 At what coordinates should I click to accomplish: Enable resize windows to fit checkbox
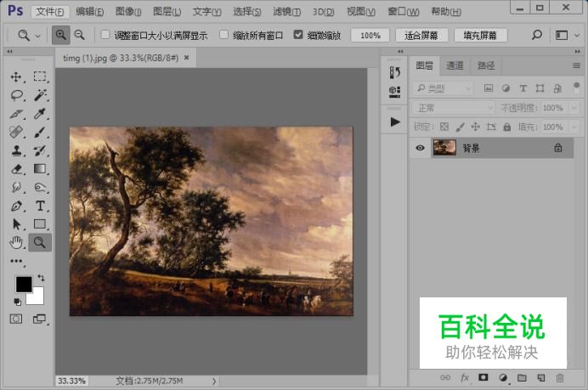coord(105,35)
